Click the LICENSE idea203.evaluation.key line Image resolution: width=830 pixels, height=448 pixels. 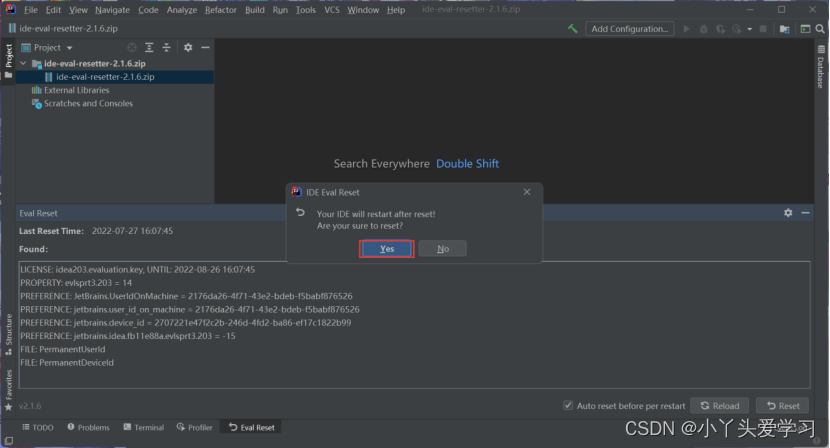click(x=138, y=270)
